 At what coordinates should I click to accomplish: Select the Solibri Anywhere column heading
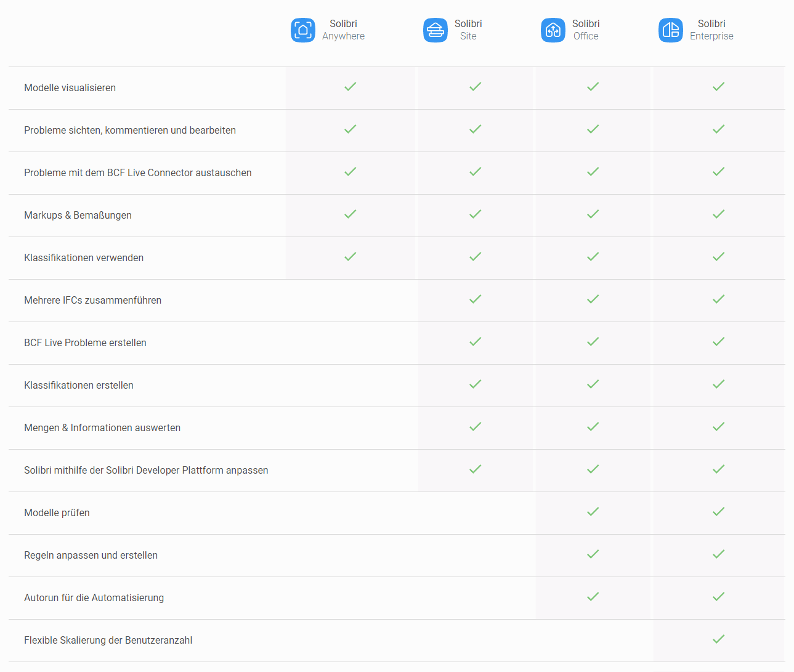pyautogui.click(x=343, y=30)
